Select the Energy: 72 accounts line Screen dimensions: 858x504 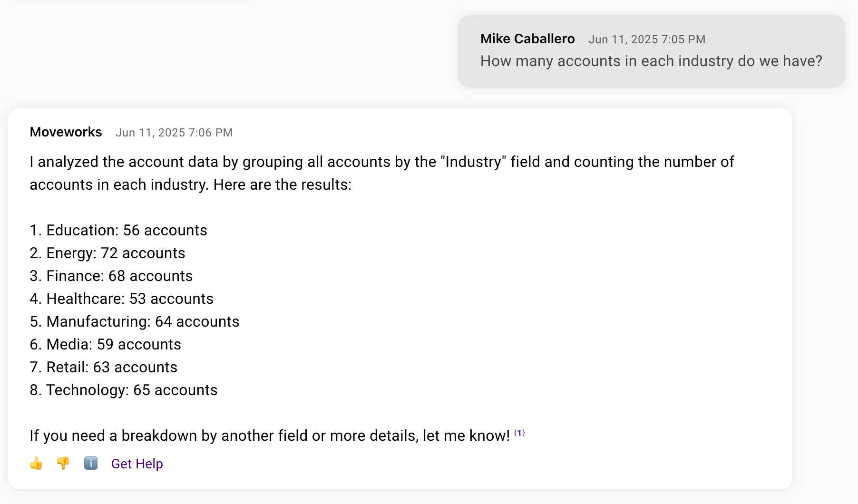click(107, 253)
